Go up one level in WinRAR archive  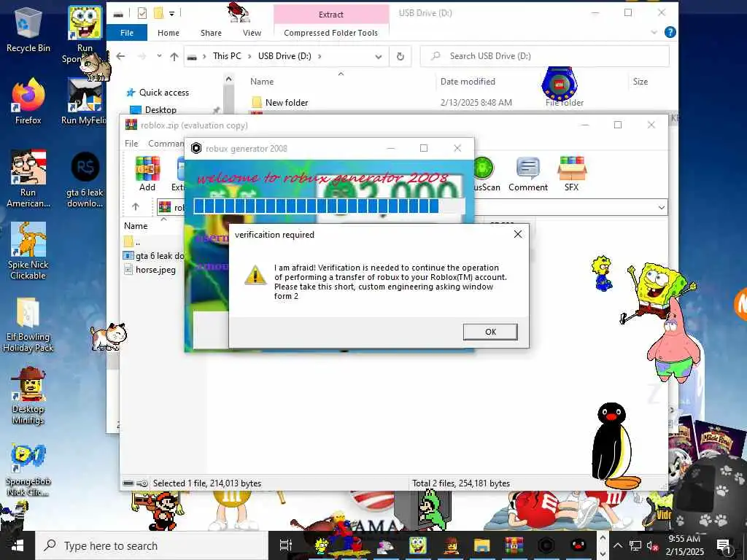(135, 206)
